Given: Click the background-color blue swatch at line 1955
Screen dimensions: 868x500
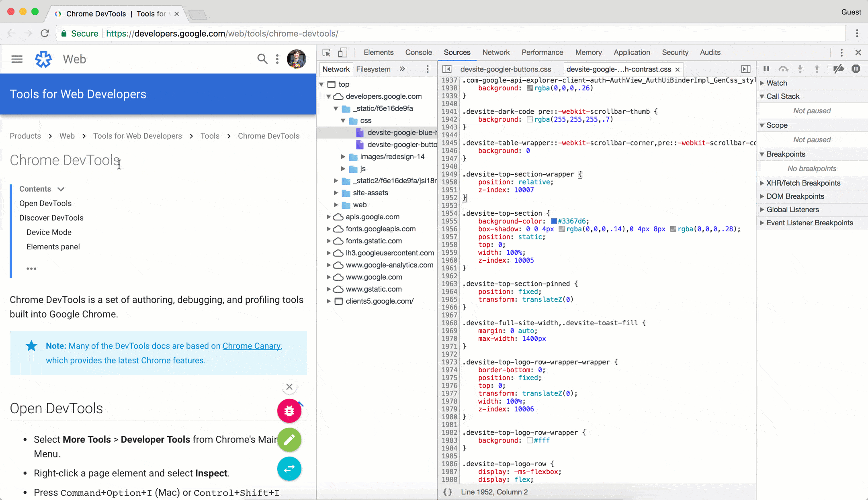Looking at the screenshot, I should pos(553,221).
